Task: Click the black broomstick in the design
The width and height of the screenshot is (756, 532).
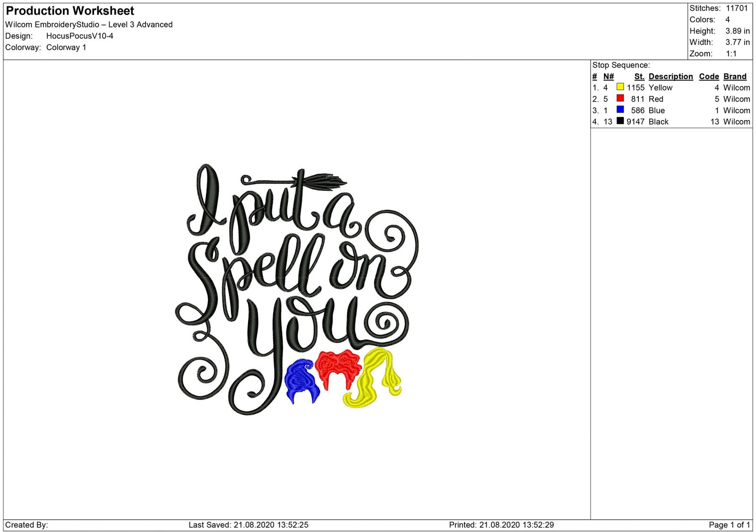Action: [x=294, y=181]
